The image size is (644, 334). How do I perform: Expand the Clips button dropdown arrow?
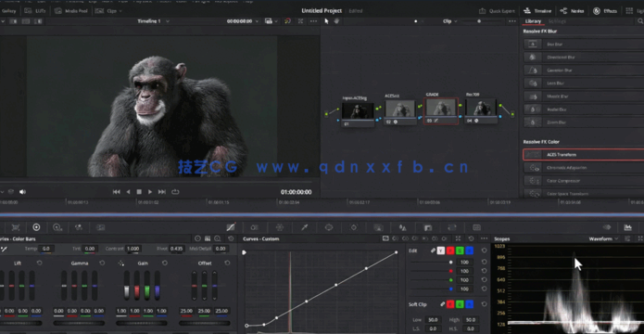121,11
